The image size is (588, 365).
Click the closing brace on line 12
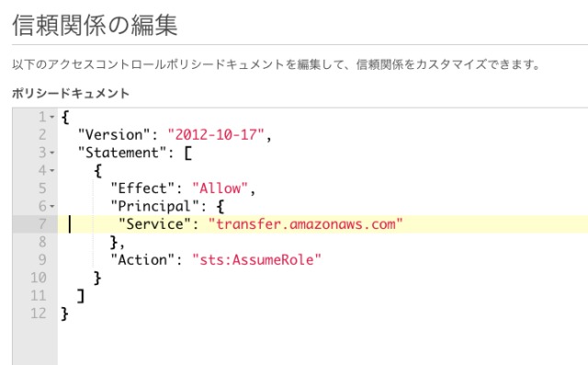64,314
